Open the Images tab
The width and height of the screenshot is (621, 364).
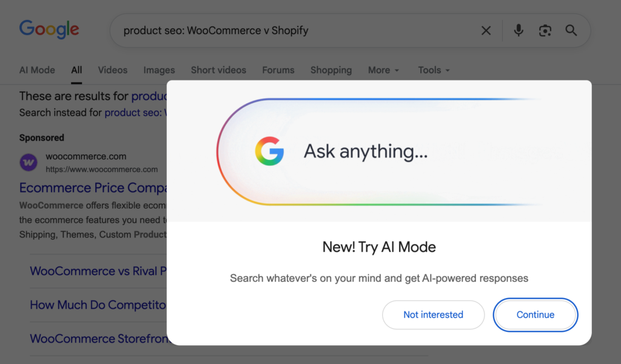pyautogui.click(x=159, y=70)
